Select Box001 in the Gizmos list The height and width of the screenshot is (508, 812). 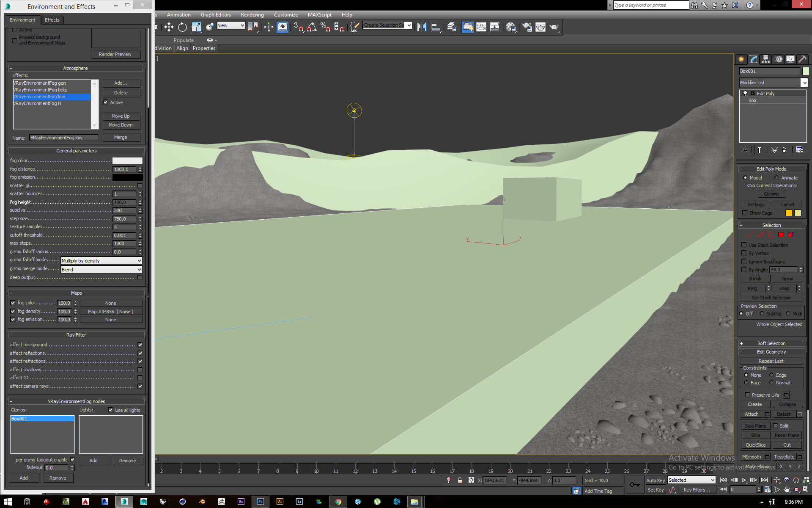click(x=42, y=418)
